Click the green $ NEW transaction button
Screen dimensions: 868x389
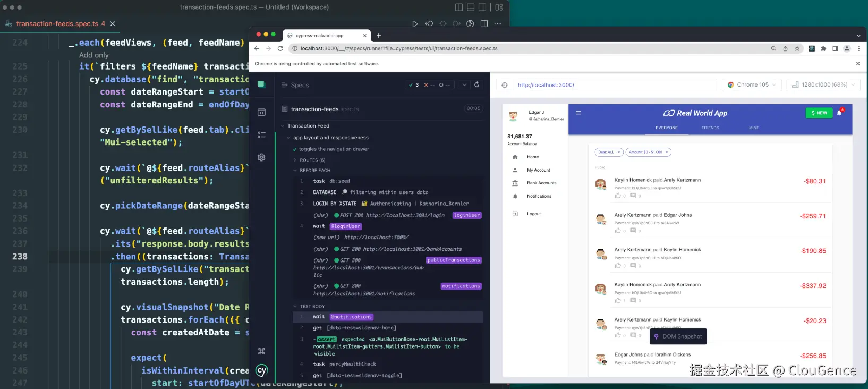pyautogui.click(x=819, y=113)
